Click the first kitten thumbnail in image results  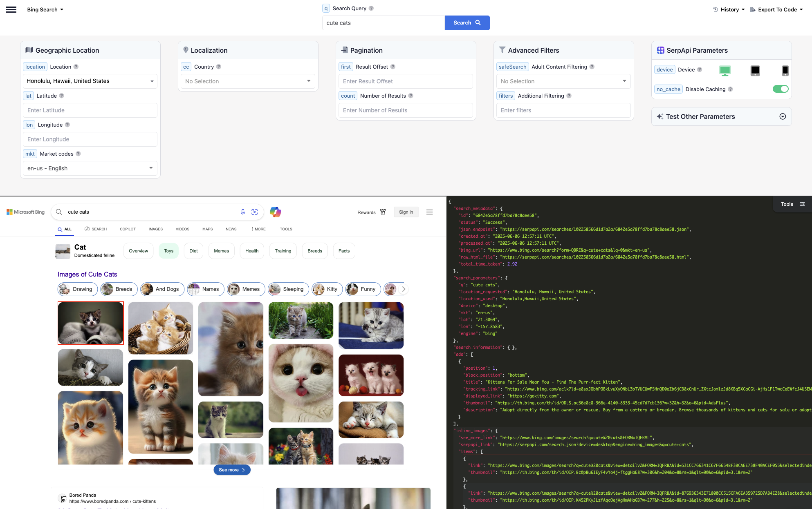(90, 323)
